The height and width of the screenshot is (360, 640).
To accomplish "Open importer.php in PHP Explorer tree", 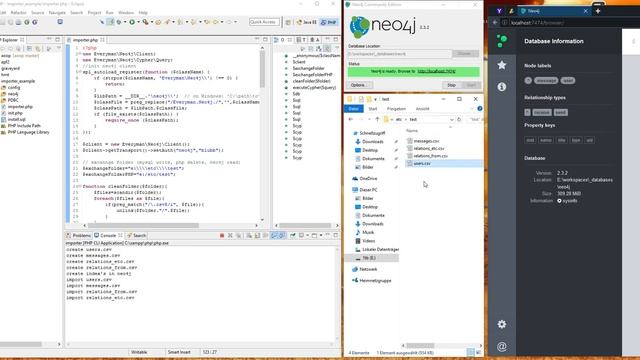I will (20, 107).
